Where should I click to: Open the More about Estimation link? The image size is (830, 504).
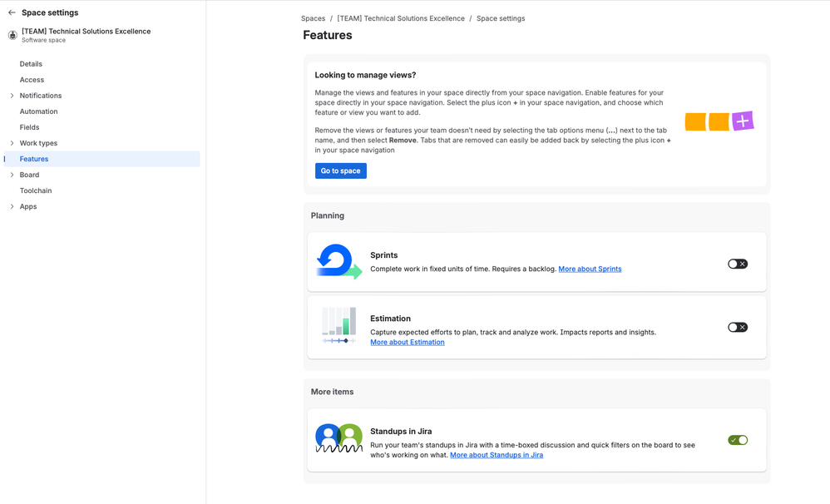[408, 343]
